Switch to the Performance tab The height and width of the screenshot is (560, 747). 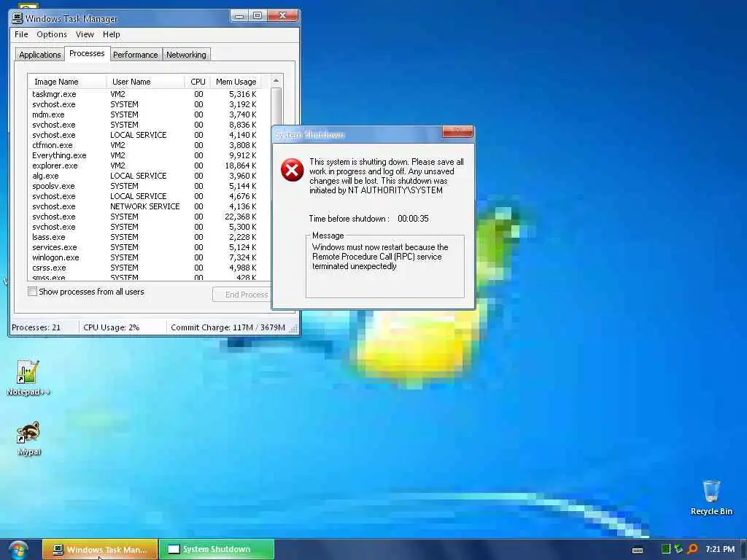coord(135,55)
